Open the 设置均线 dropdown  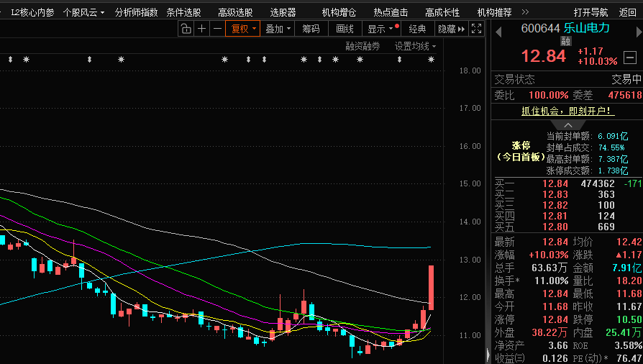coord(415,46)
